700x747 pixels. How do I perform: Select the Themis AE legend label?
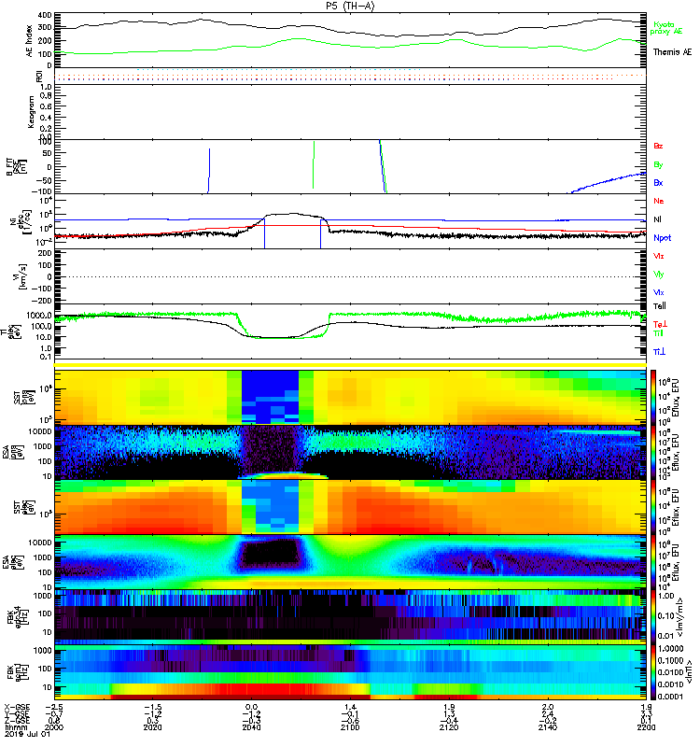[x=672, y=52]
